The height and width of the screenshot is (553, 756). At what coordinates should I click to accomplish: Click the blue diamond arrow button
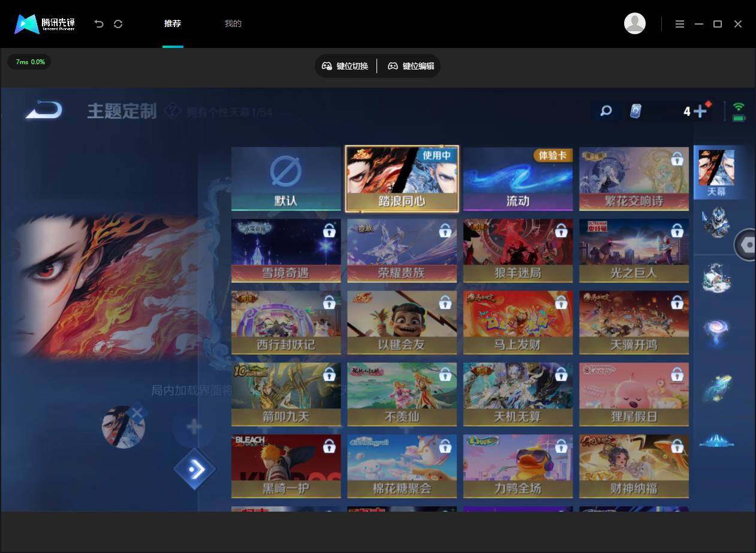tap(195, 469)
